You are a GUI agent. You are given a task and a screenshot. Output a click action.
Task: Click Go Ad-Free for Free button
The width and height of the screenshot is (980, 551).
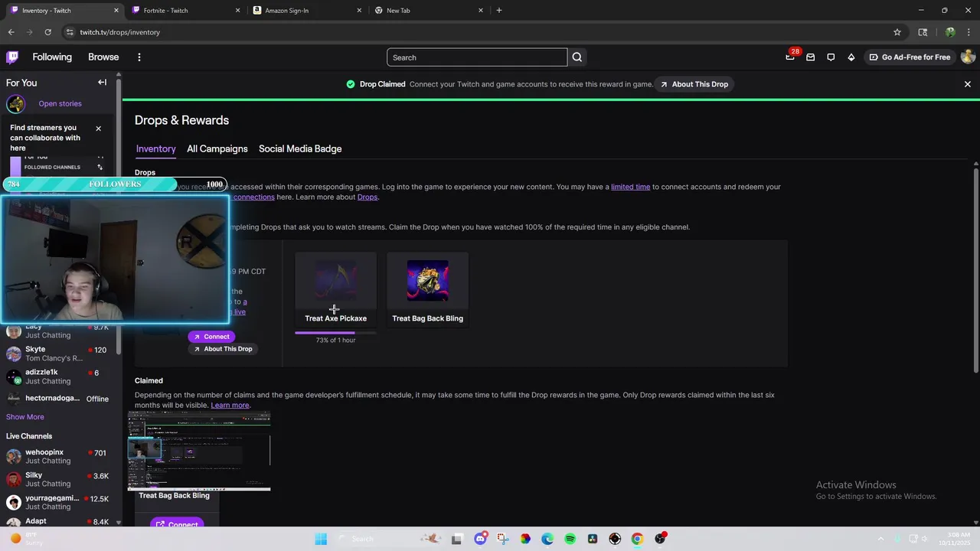pyautogui.click(x=910, y=57)
